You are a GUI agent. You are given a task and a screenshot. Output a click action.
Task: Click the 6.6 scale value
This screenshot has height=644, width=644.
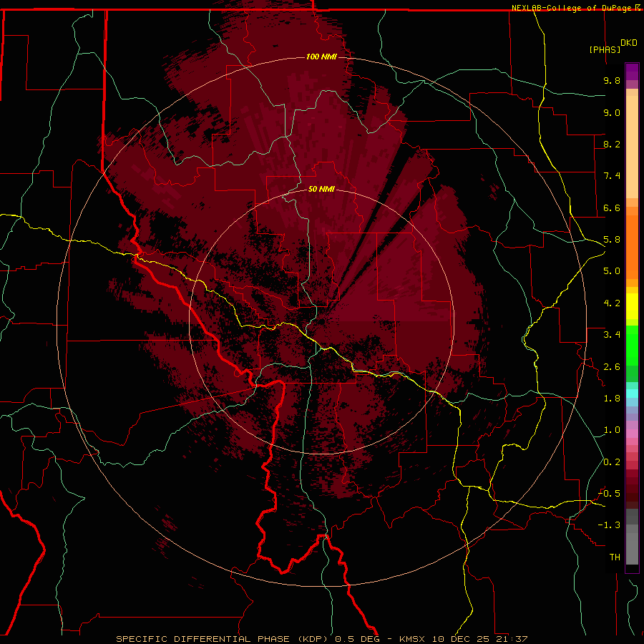pyautogui.click(x=612, y=208)
